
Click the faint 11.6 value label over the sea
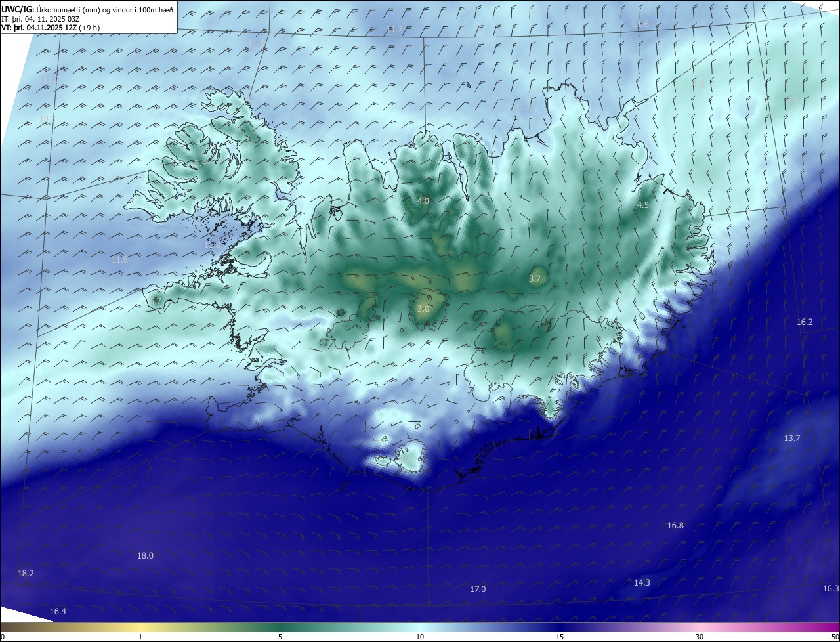640,24
